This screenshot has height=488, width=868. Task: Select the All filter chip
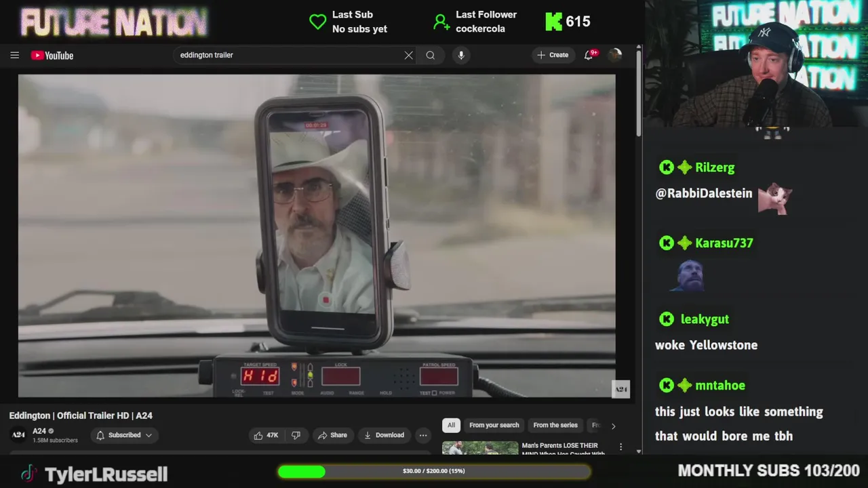tap(451, 425)
